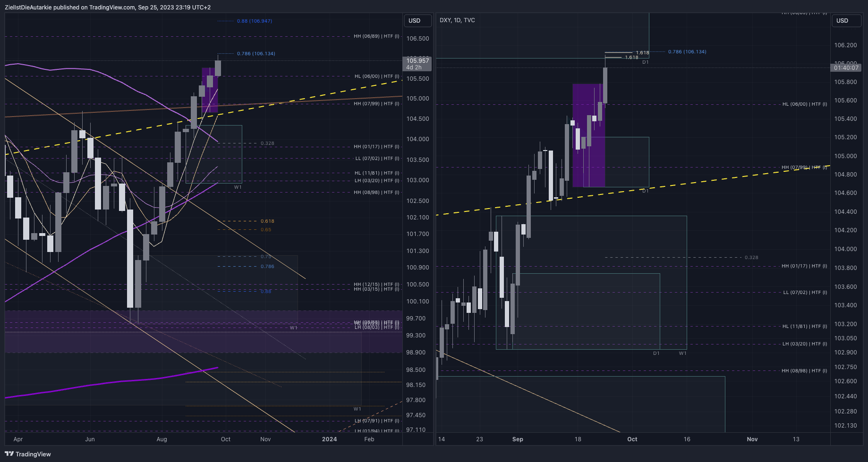868x462 pixels.
Task: Click the 105.200 price on DXY axis
Action: coord(845,137)
